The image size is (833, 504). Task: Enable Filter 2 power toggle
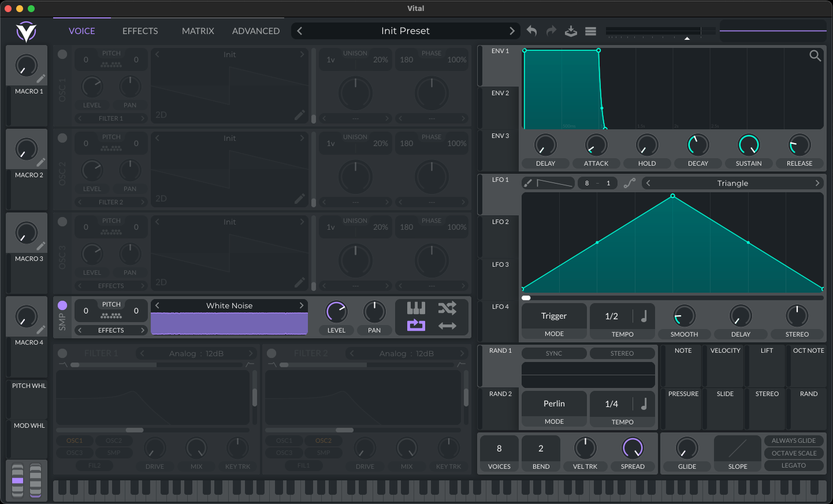tap(272, 353)
